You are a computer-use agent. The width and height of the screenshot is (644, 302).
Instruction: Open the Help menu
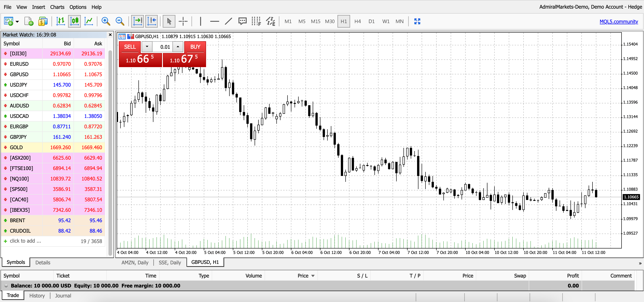tap(96, 7)
